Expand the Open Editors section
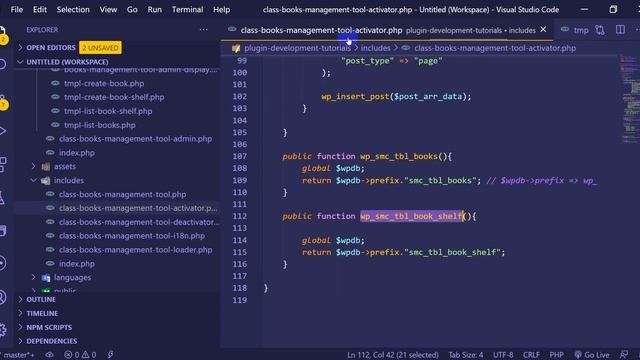The image size is (640, 360). tap(51, 48)
